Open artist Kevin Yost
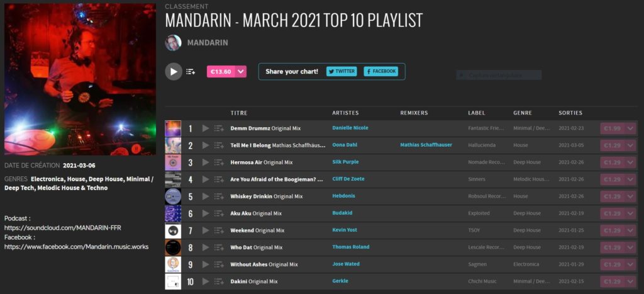The image size is (644, 294). point(345,230)
